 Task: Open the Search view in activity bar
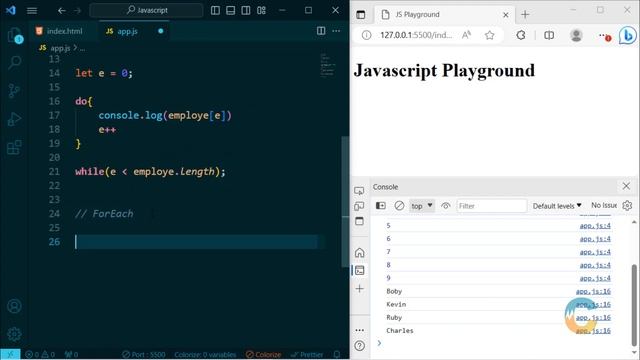pyautogui.click(x=14, y=62)
